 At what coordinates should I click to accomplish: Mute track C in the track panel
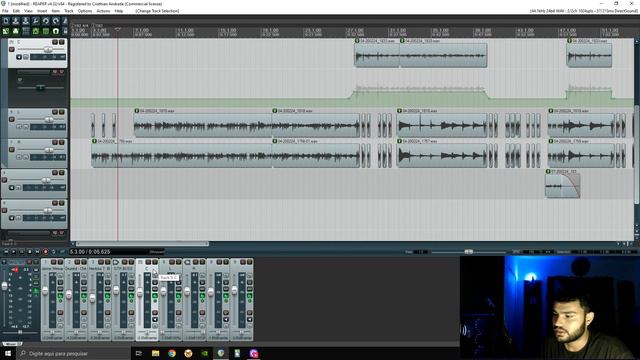(55, 42)
